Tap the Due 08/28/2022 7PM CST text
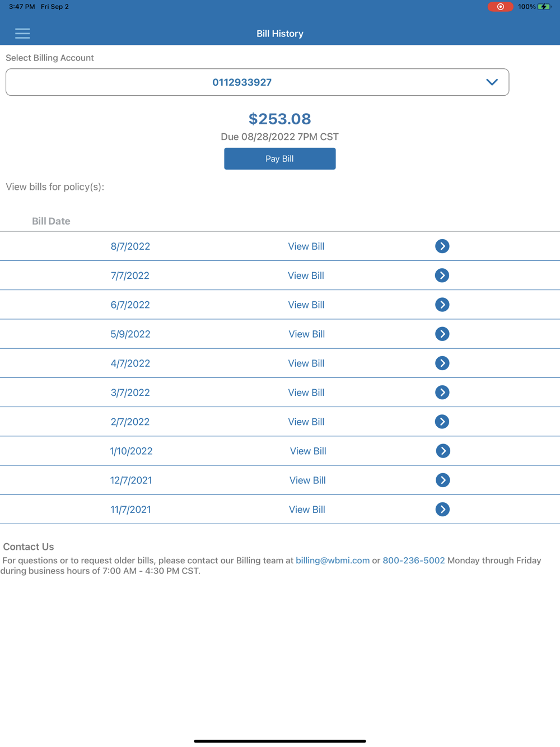The image size is (560, 747). 280,137
